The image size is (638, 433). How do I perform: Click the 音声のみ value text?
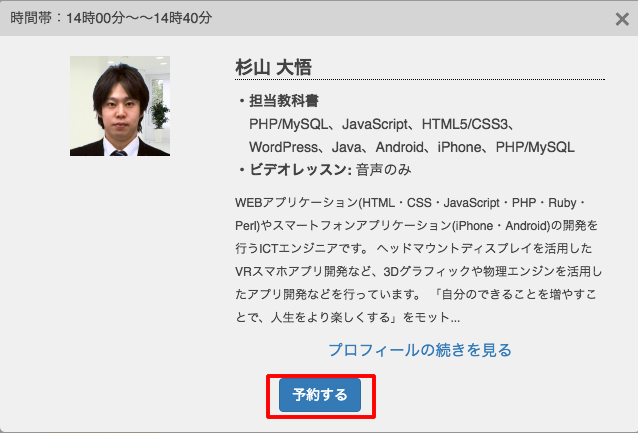tap(383, 170)
